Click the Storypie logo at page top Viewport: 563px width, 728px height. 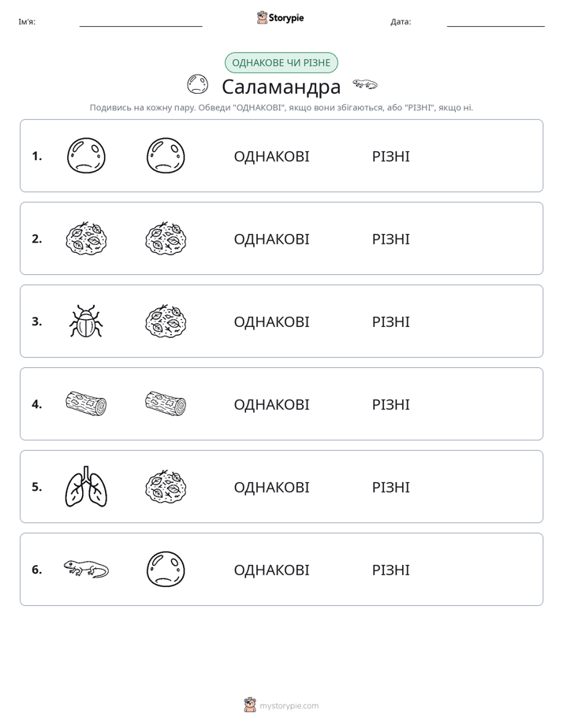(x=280, y=17)
